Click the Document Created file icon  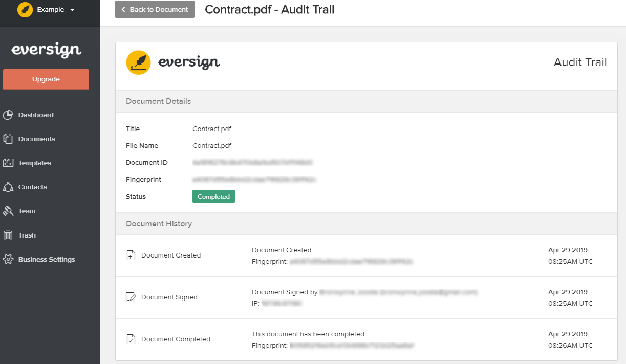tap(131, 255)
